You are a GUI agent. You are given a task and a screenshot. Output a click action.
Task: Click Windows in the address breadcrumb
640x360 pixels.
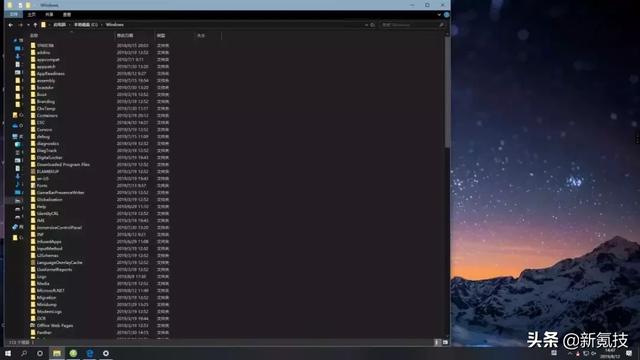pos(115,25)
